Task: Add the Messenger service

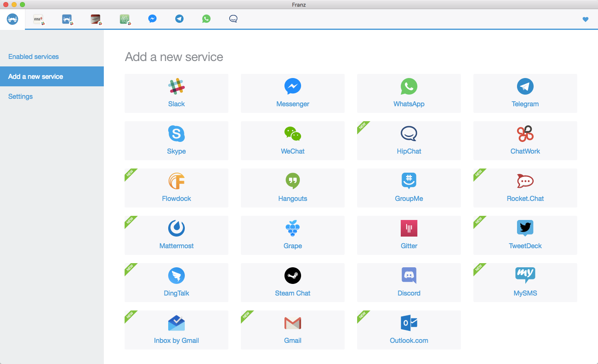Action: pyautogui.click(x=293, y=93)
